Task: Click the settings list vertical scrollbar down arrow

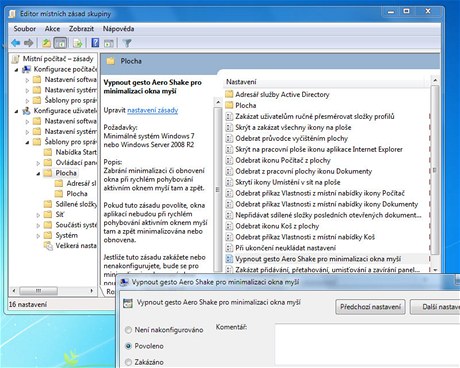Action: 435,270
